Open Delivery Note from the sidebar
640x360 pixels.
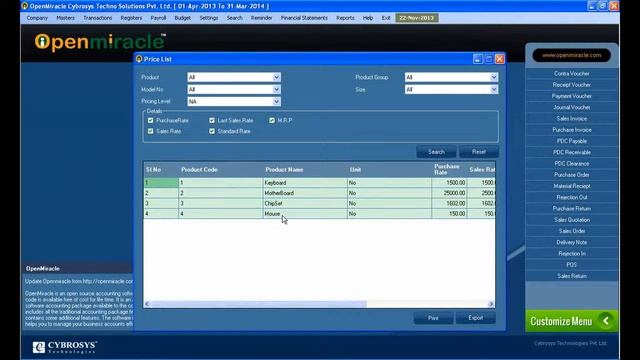tap(571, 242)
